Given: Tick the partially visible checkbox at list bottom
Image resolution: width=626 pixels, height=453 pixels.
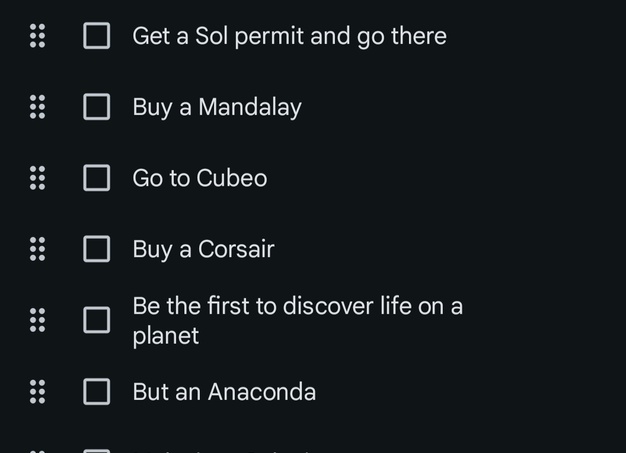Looking at the screenshot, I should [x=97, y=451].
